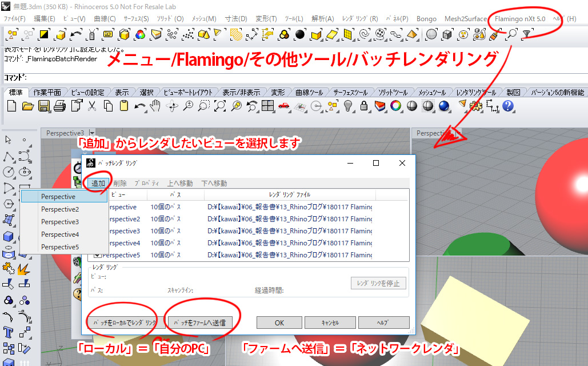Screen dimensions: 588x366
Task: Click the Explode tool icon
Action: pyautogui.click(x=25, y=269)
